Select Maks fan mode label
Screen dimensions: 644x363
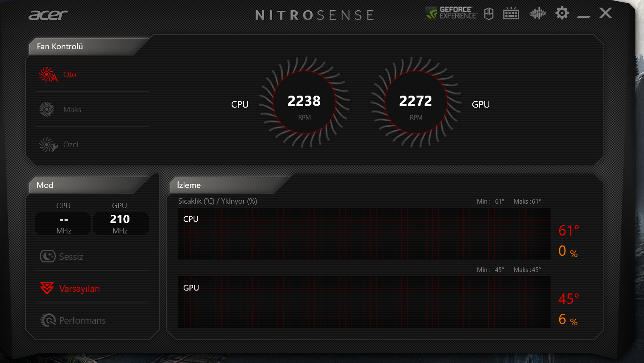72,110
